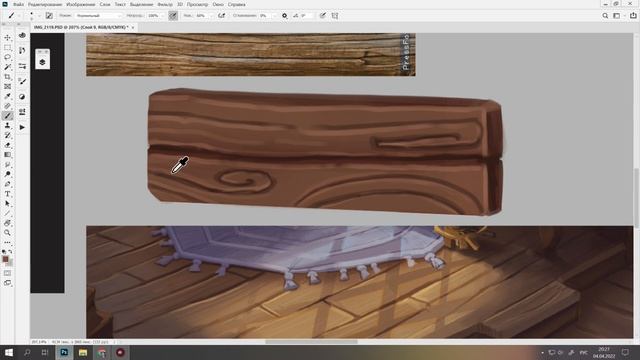This screenshot has height=360, width=640.
Task: Open the Изображение menu
Action: point(80,4)
